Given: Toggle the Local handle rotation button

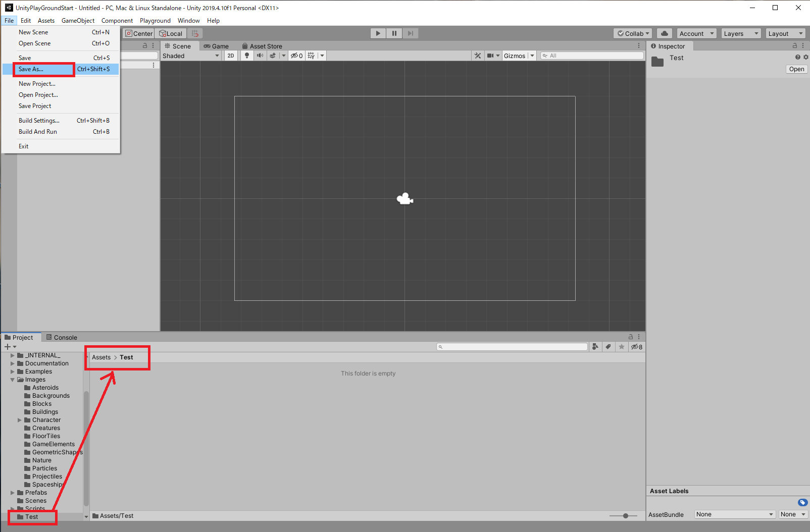Looking at the screenshot, I should [171, 33].
